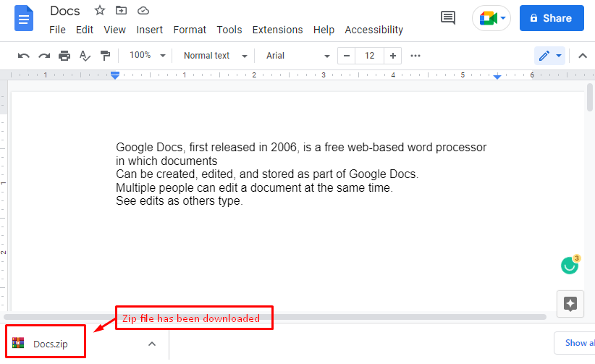Open the View menu
The height and width of the screenshot is (364, 595).
pyautogui.click(x=114, y=30)
